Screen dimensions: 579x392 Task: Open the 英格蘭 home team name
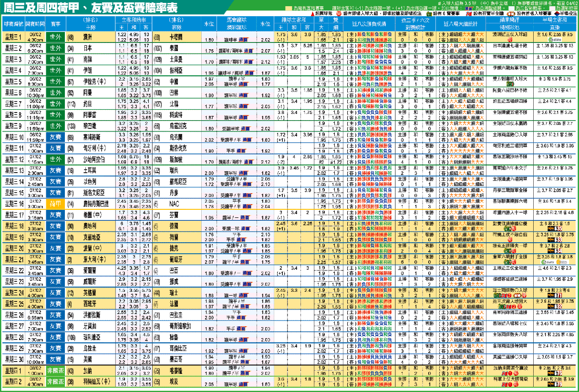point(91,292)
